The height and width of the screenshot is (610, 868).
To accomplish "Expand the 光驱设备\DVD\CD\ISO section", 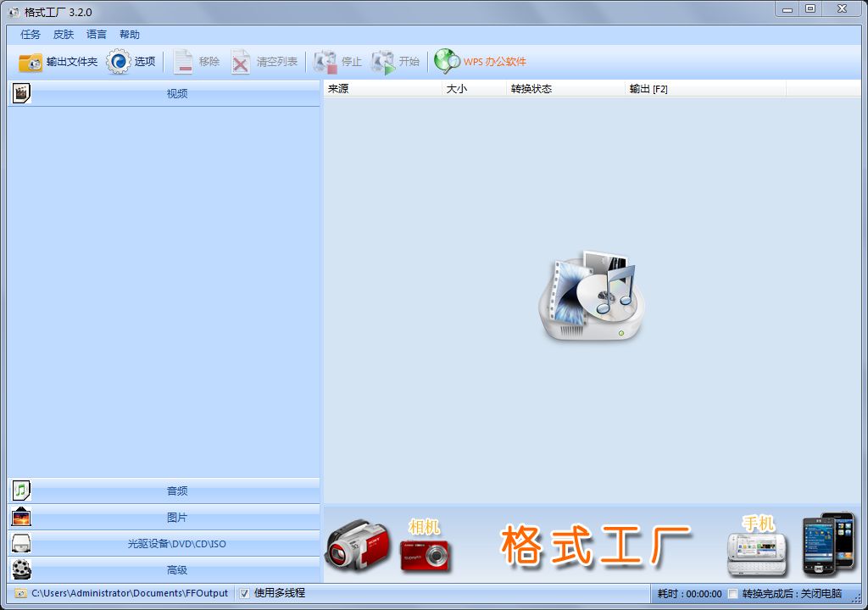I will pos(176,544).
